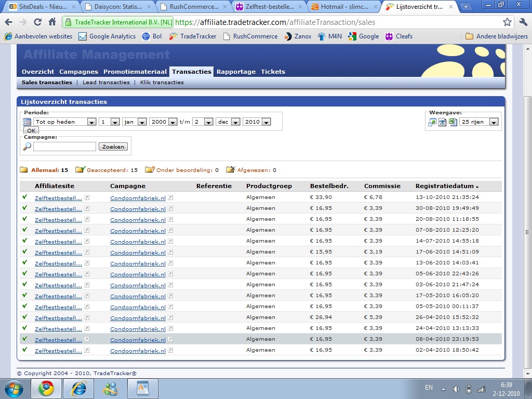Open start day dropdown showing 1
The height and width of the screenshot is (399, 532).
[x=109, y=122]
